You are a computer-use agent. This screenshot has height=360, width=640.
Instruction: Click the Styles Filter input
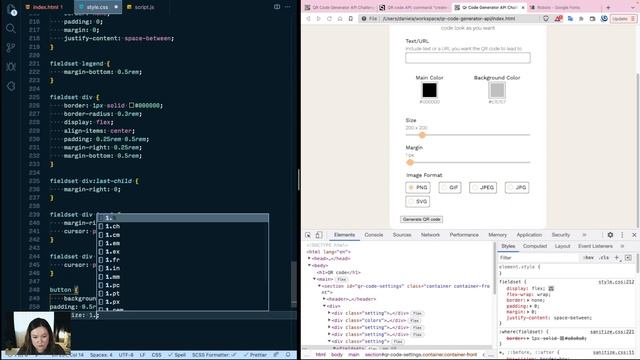[539, 258]
